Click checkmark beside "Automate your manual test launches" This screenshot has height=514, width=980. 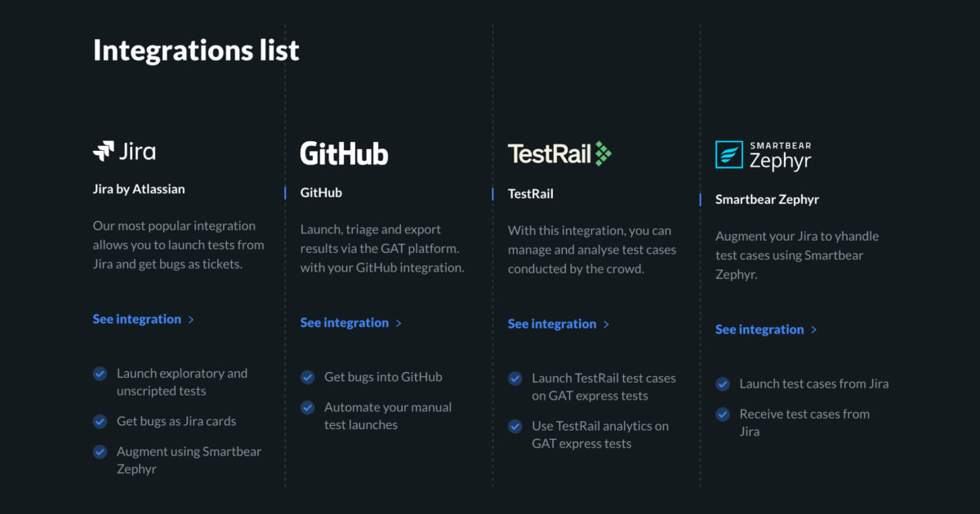308,407
